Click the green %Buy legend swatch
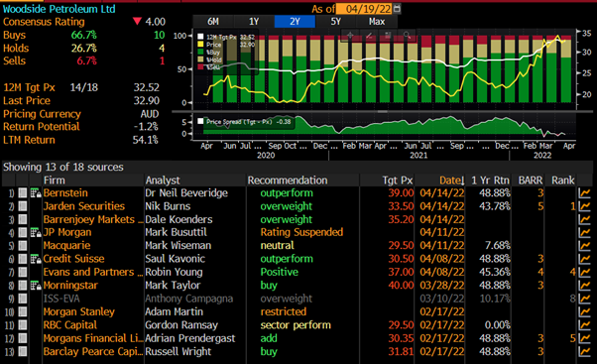The width and height of the screenshot is (597, 364). (200, 52)
